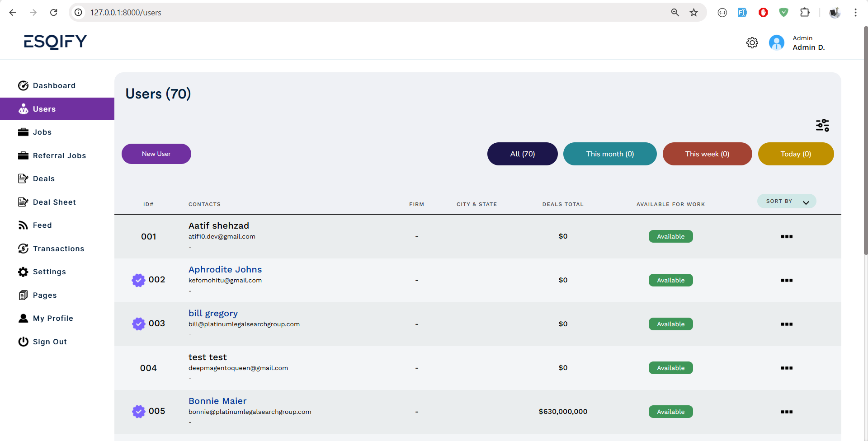Image resolution: width=868 pixels, height=441 pixels.
Task: Click verified badge beside ID 005
Action: tap(138, 412)
